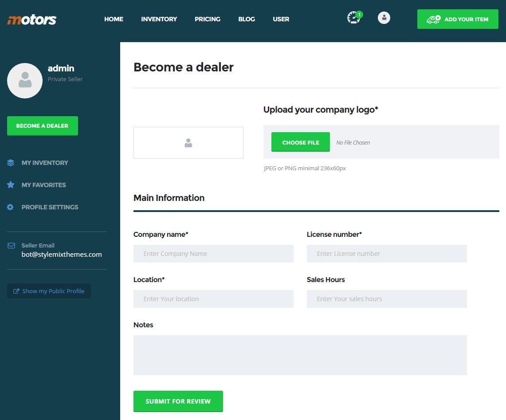Open Profile Settings in the sidebar
Screen dimensions: 506x420
click(x=50, y=207)
